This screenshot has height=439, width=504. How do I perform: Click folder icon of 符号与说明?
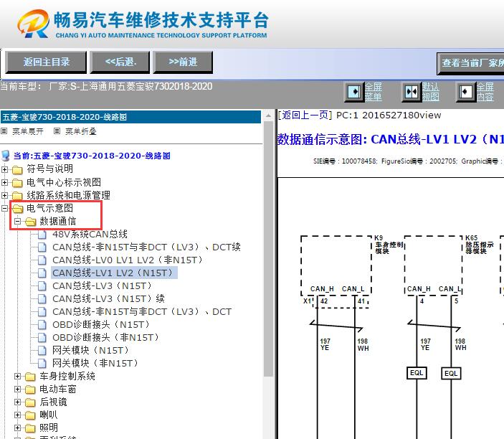click(17, 169)
